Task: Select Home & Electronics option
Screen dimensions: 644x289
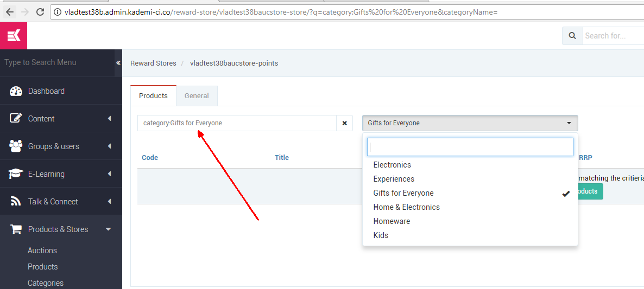Action: point(470,207)
